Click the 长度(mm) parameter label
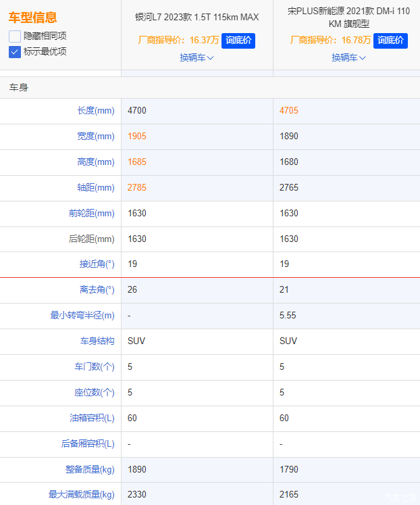This screenshot has height=505, width=420. (x=96, y=111)
